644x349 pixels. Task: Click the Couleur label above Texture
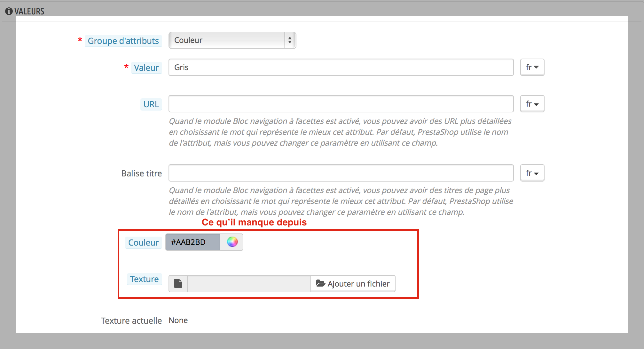coord(143,243)
